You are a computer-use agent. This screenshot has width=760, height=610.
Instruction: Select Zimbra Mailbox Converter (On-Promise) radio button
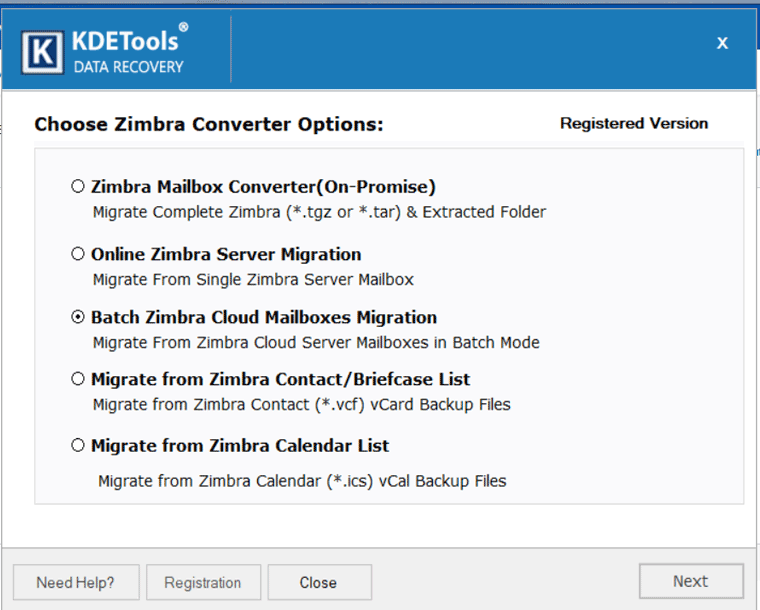[x=78, y=186]
